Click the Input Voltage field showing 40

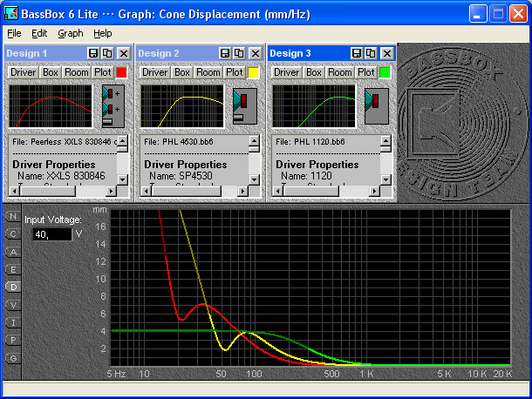(x=52, y=234)
